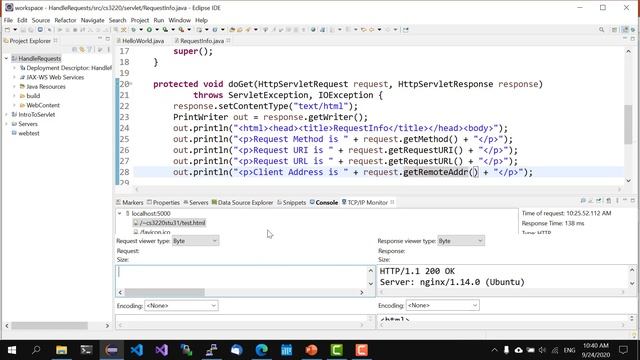Expand the Java Resources folder
640x360 pixels.
click(14, 87)
